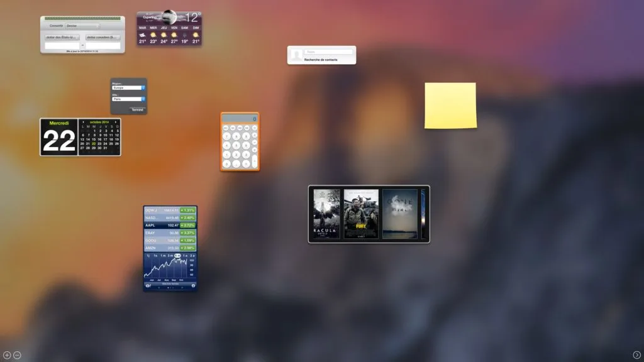Open the Devise conversion type dropdown
Image resolution: width=644 pixels, height=362 pixels.
[82, 26]
